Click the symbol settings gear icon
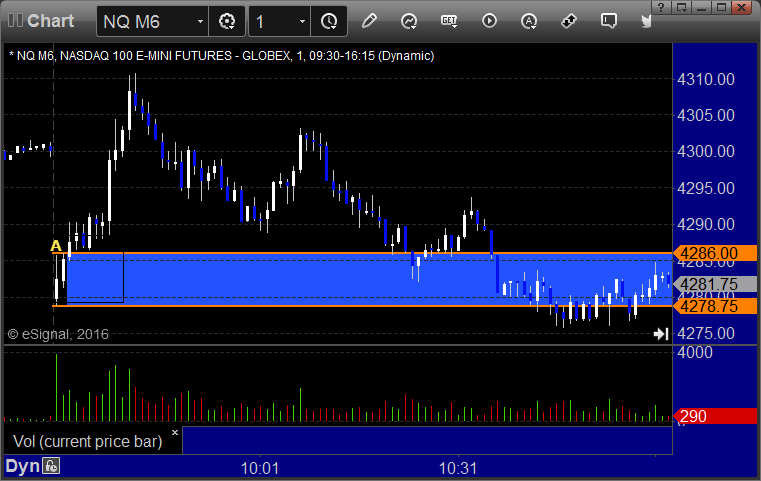Image resolution: width=761 pixels, height=481 pixels. (x=227, y=21)
